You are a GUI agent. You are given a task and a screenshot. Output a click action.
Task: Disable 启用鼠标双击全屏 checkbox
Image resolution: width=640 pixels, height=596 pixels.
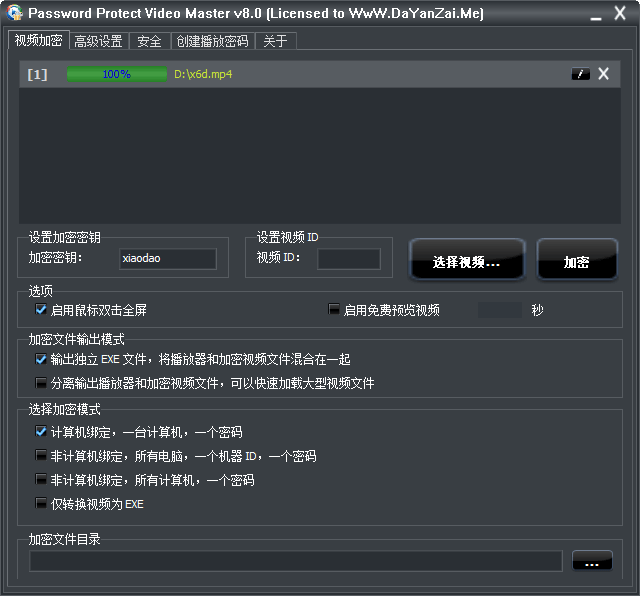(x=41, y=310)
